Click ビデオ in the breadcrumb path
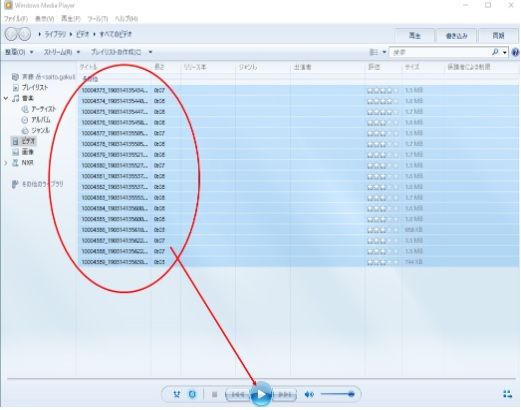 click(83, 34)
